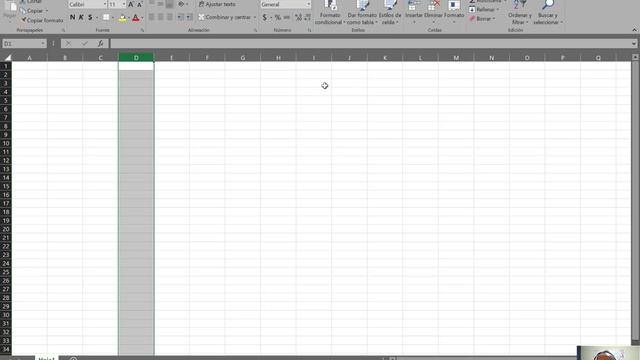The height and width of the screenshot is (360, 640).
Task: Click the formula bar input
Action: pyautogui.click(x=370, y=43)
